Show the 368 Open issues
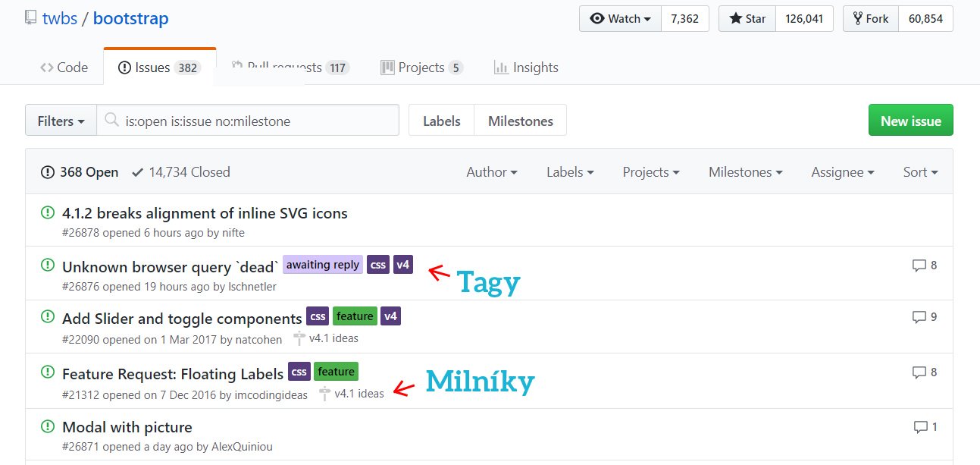Image resolution: width=980 pixels, height=465 pixels. (x=80, y=172)
